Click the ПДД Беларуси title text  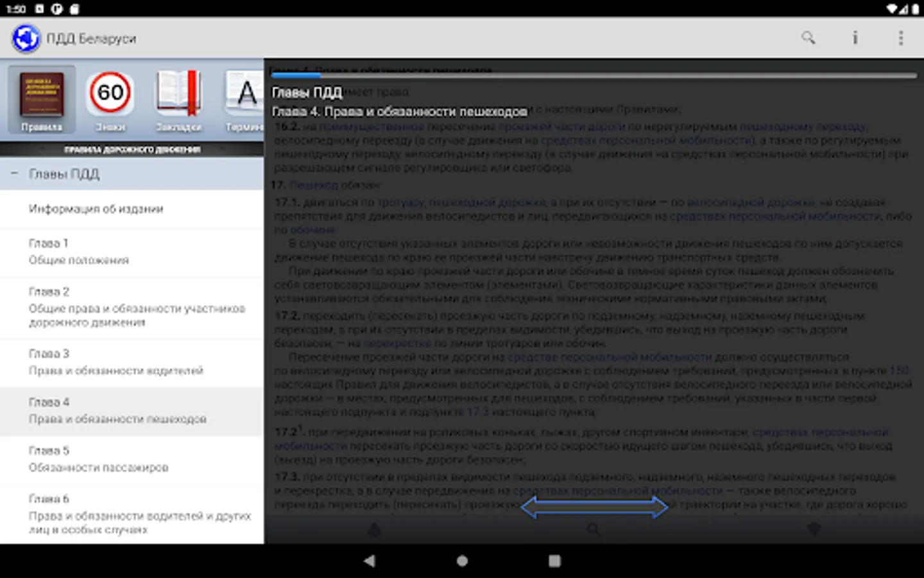click(91, 39)
